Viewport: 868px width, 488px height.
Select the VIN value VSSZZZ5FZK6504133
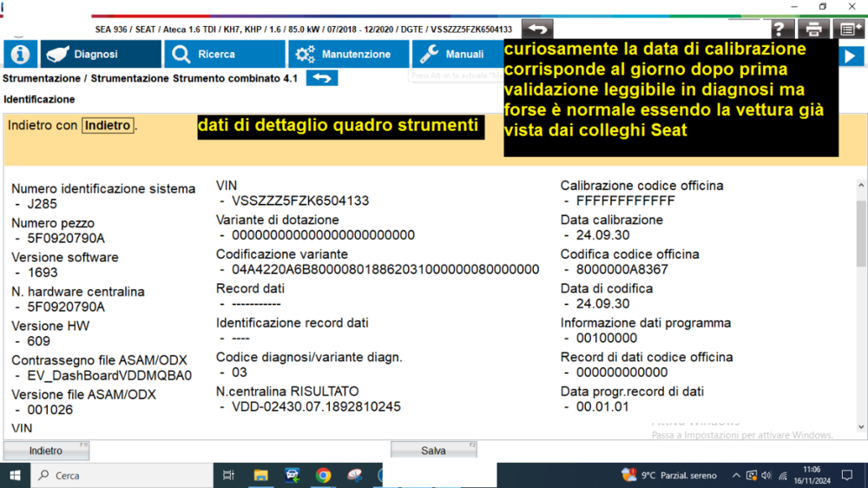[x=300, y=201]
